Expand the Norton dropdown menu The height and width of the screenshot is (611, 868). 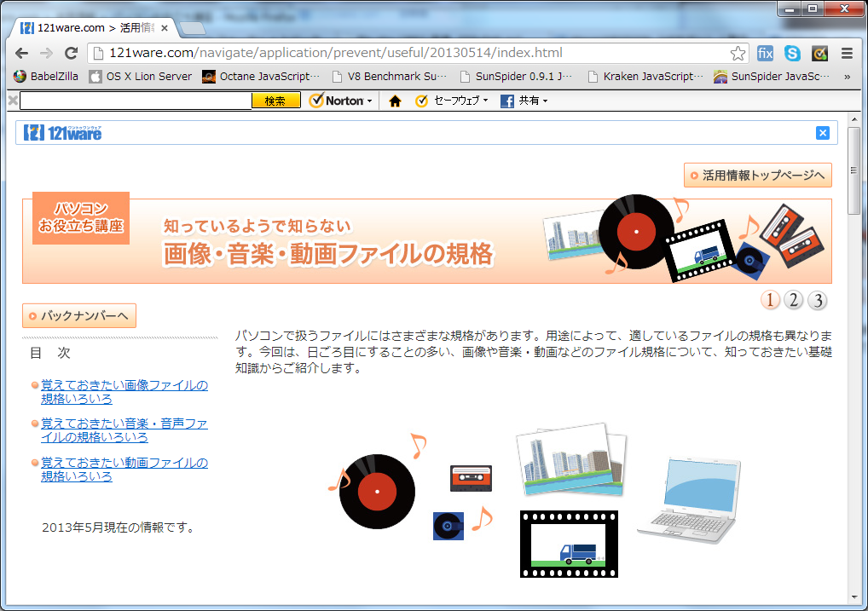click(342, 101)
